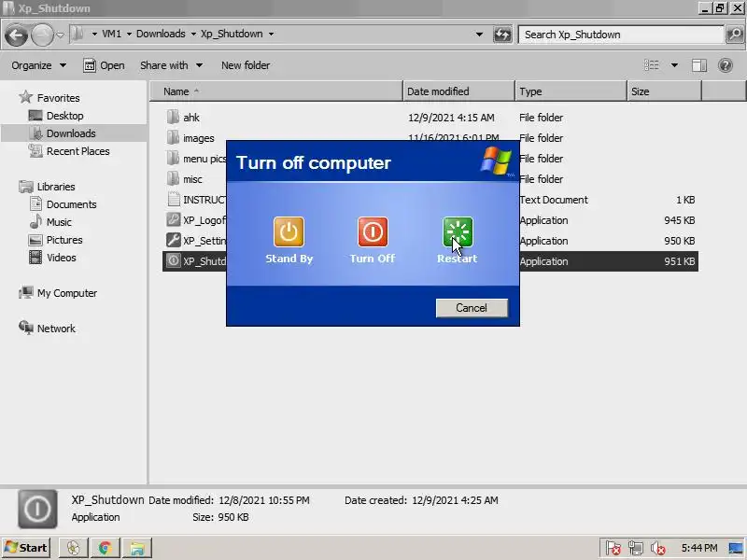The height and width of the screenshot is (560, 747).
Task: Click the 12/9/2021 4:15 AM date cell
Action: (x=451, y=118)
